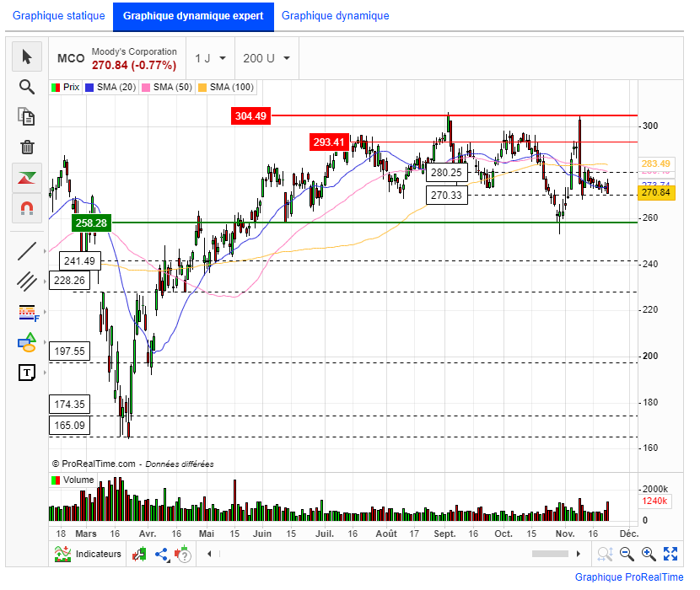The width and height of the screenshot is (700, 590).
Task: Click the 1240k volume axis tag
Action: (x=655, y=501)
